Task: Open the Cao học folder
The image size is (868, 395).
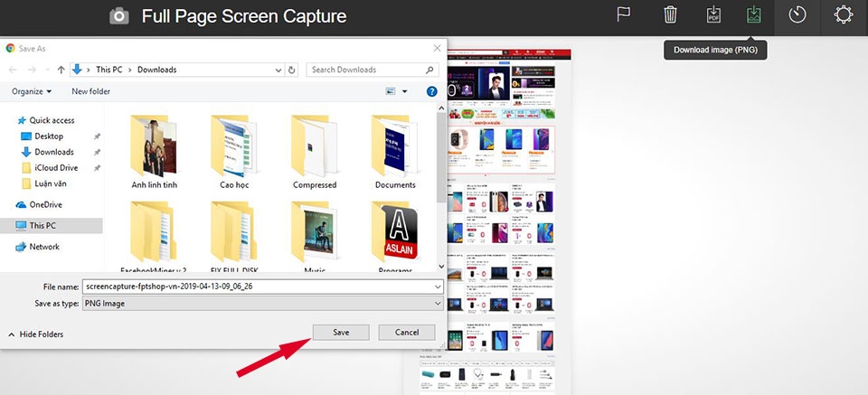Action: click(x=234, y=153)
